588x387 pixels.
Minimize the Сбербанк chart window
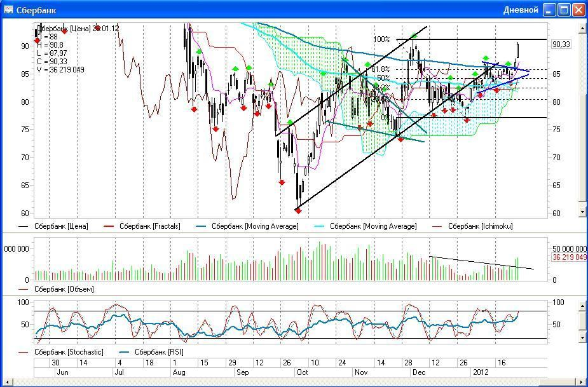click(549, 10)
